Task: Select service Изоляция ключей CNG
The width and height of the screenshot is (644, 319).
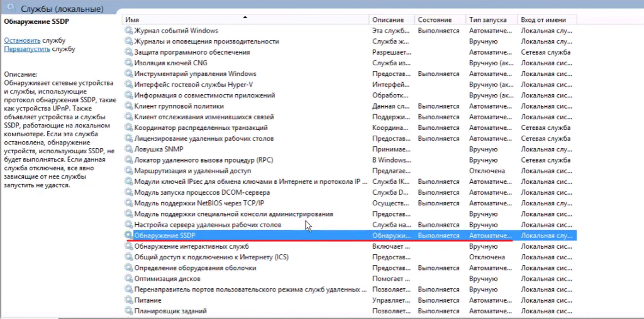Action: click(171, 63)
